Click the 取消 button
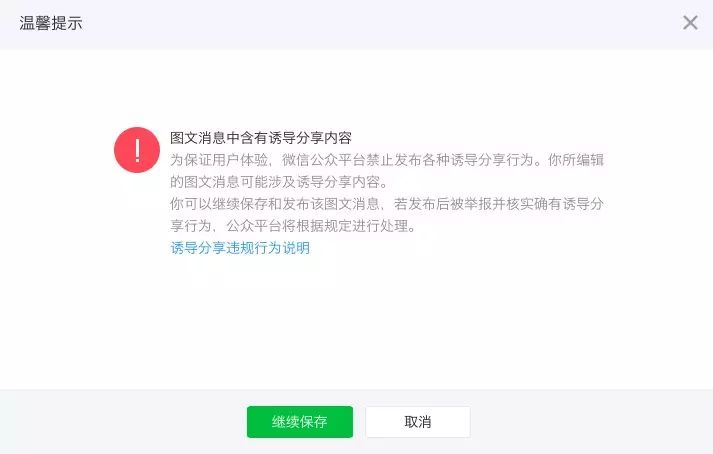Screen dimensions: 713x454 [x=418, y=422]
